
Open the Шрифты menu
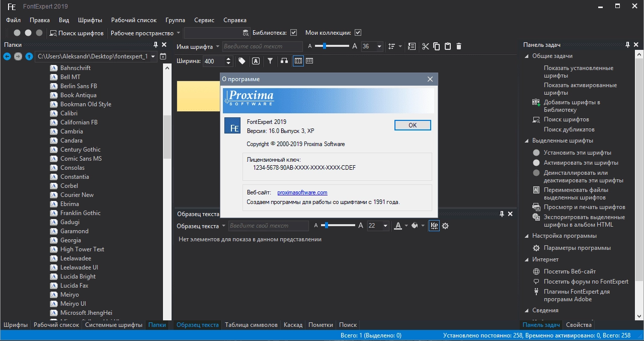pos(90,20)
